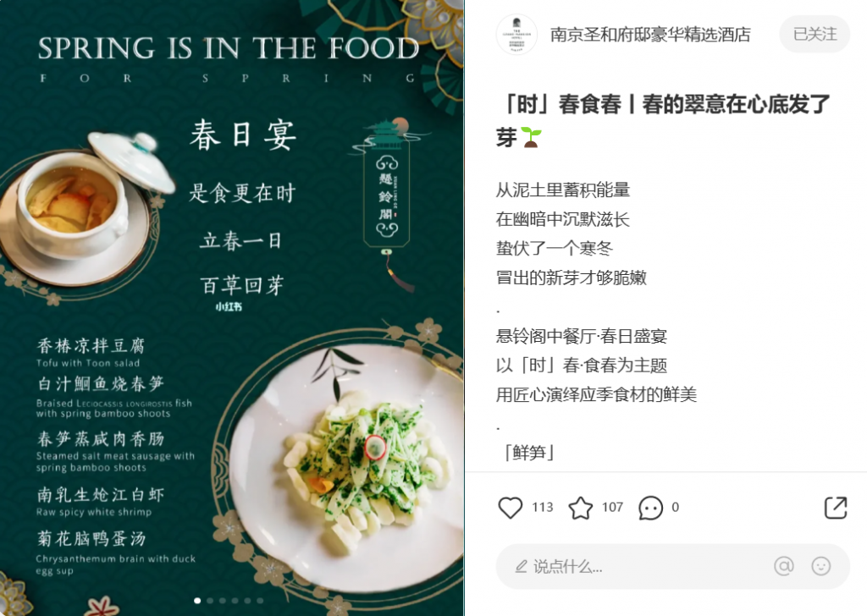This screenshot has height=616, width=867.
Task: Click the favorites count 107
Action: coord(612,507)
